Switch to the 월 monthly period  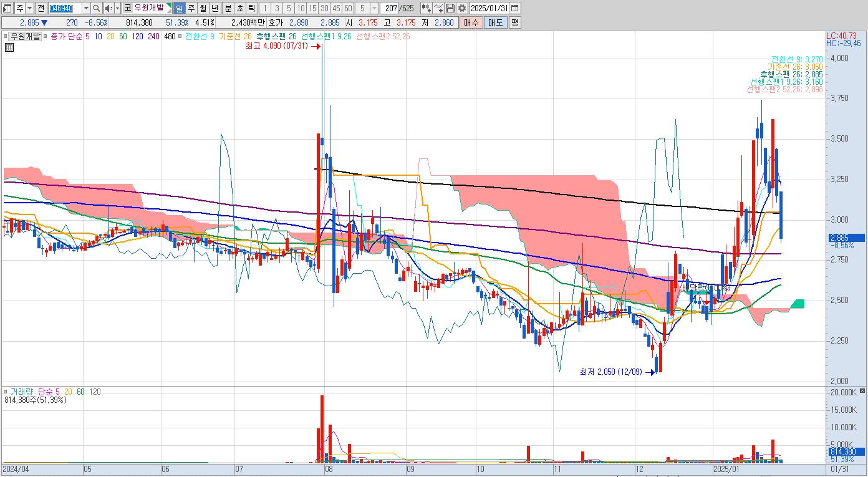tap(203, 8)
